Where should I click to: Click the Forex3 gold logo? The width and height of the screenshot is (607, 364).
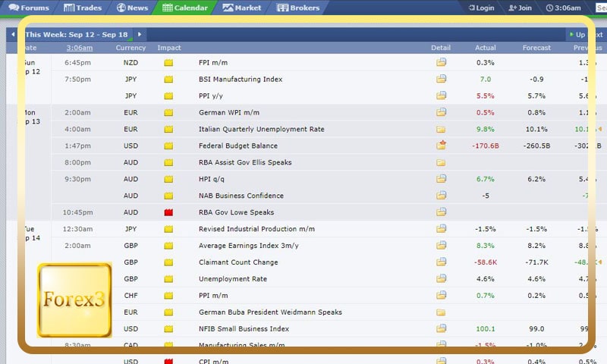[x=75, y=300]
